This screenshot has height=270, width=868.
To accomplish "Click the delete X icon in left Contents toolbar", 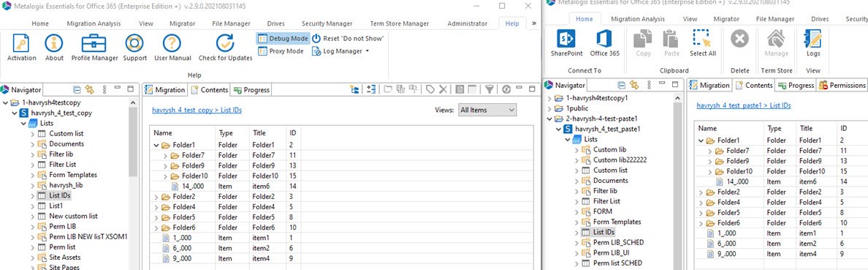I will tap(443, 89).
